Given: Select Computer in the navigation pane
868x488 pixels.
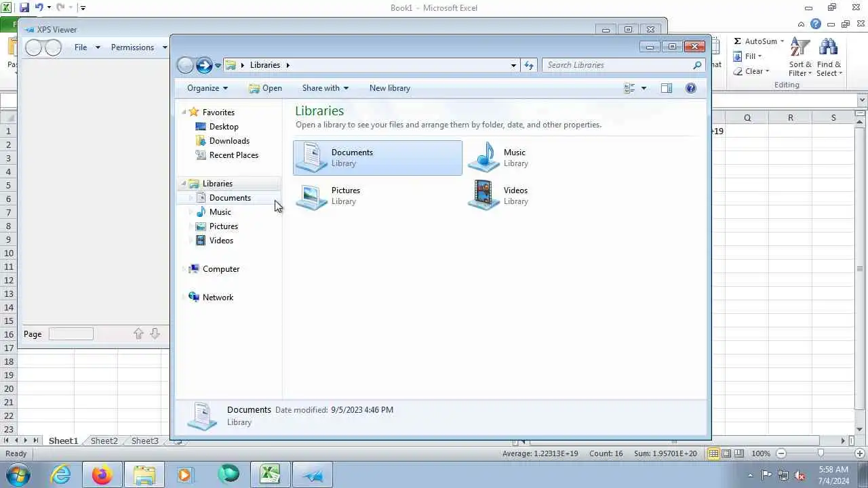Looking at the screenshot, I should coord(221,269).
